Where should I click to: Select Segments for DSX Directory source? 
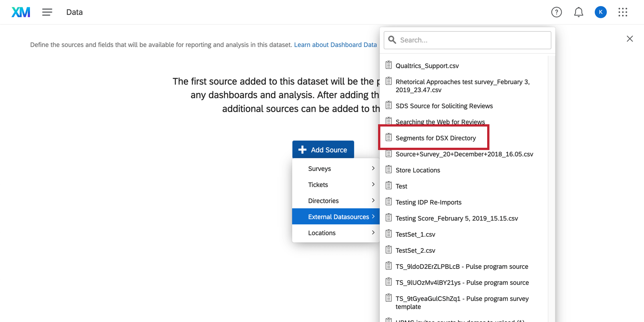click(436, 138)
